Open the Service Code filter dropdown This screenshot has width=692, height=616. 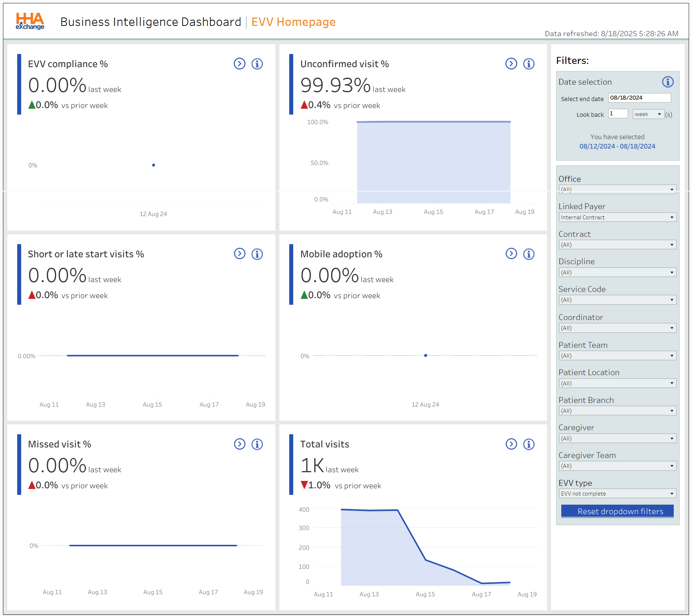(x=617, y=300)
